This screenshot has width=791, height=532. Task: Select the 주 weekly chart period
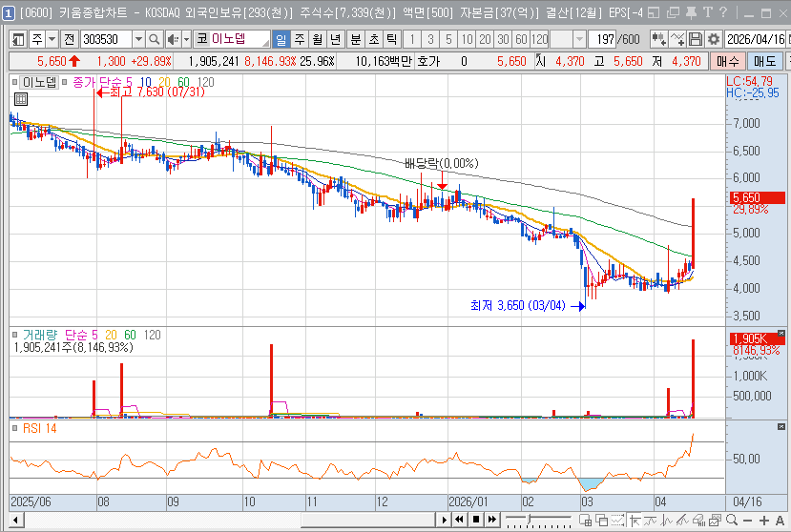click(x=300, y=39)
